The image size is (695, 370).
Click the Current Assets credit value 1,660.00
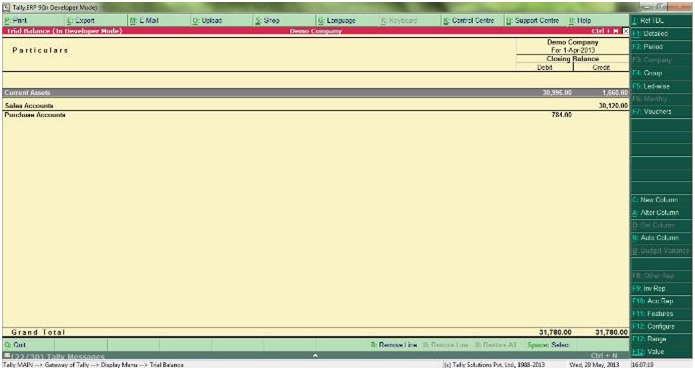point(615,93)
